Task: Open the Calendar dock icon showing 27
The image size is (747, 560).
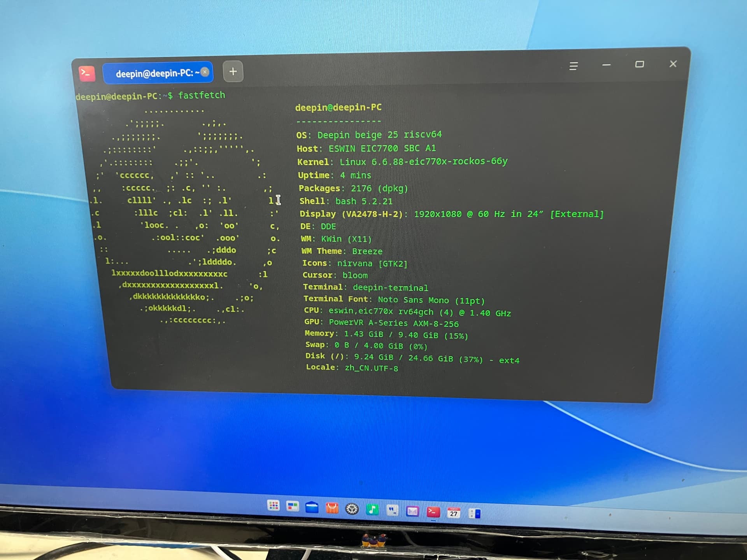Action: tap(454, 513)
